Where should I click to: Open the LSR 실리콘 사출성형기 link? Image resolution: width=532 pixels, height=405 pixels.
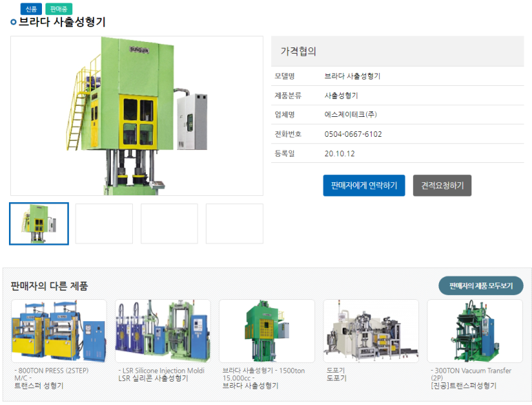153,378
